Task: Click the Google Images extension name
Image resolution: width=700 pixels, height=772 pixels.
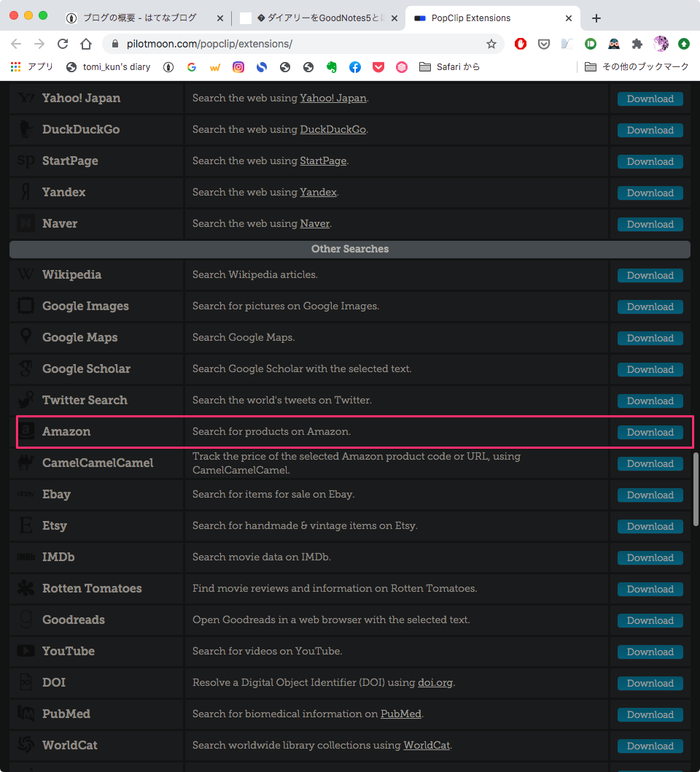Action: click(85, 306)
